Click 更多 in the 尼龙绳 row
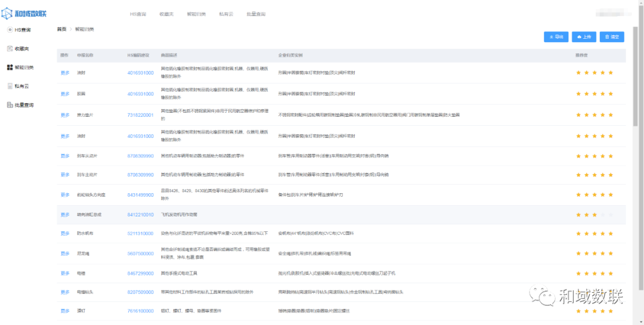 [66, 253]
